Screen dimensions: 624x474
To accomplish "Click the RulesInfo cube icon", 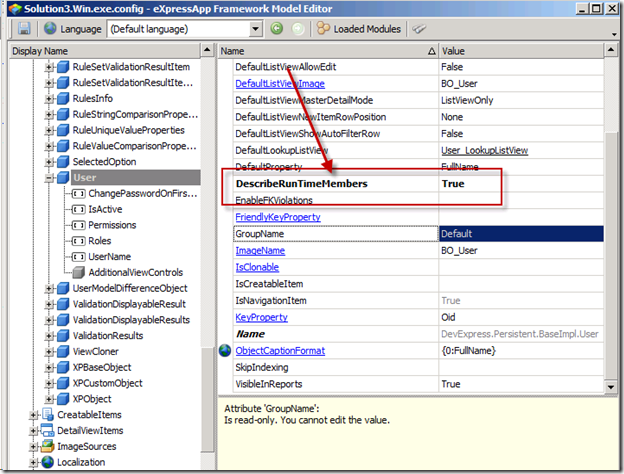I will (63, 99).
